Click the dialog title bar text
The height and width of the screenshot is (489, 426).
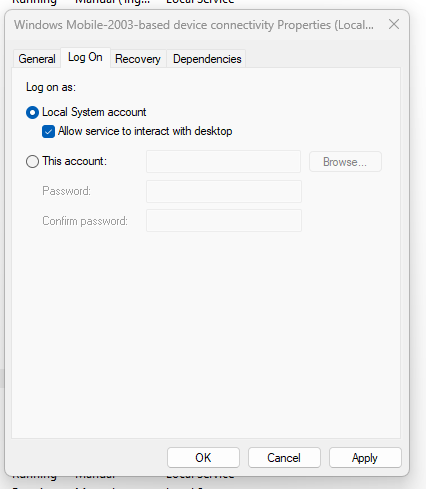(x=194, y=25)
